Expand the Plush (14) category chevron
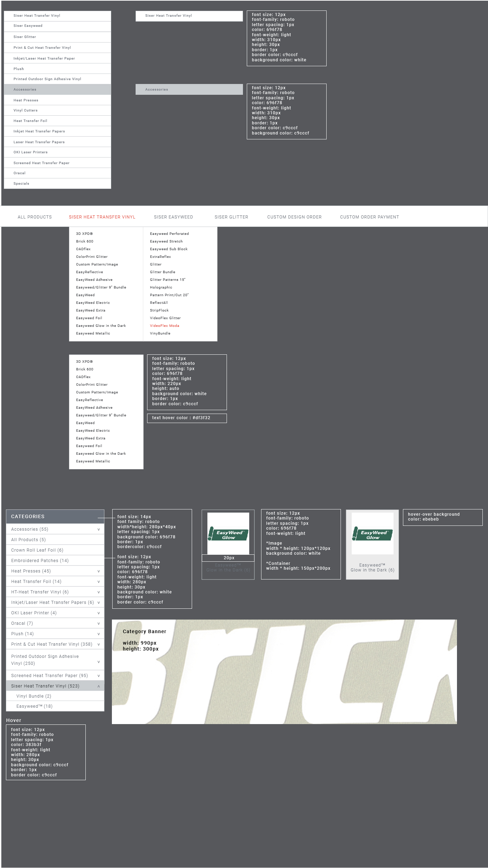The width and height of the screenshot is (488, 868). [99, 634]
